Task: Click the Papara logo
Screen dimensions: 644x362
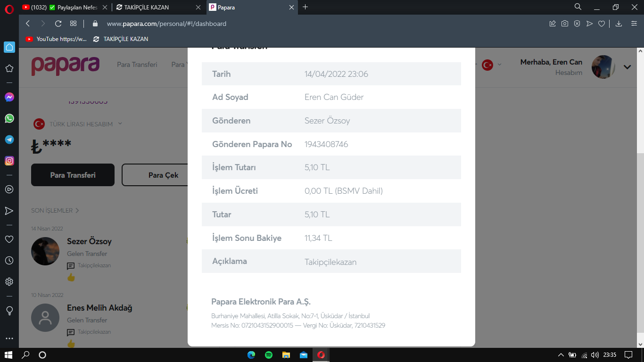Action: coord(65,65)
